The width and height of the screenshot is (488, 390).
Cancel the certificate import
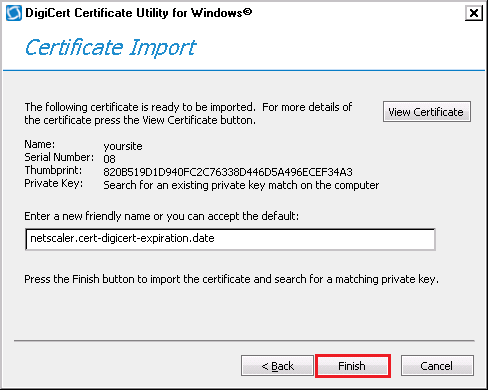(x=437, y=366)
